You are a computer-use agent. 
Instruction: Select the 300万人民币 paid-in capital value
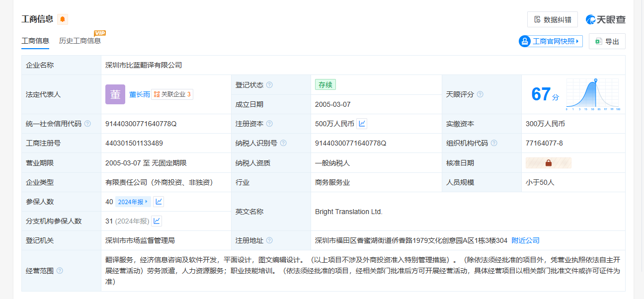pyautogui.click(x=545, y=124)
